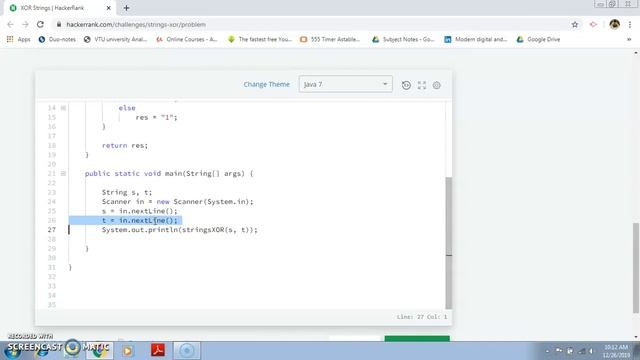Open the 555 Timer Astable bookmark

[x=330, y=39]
